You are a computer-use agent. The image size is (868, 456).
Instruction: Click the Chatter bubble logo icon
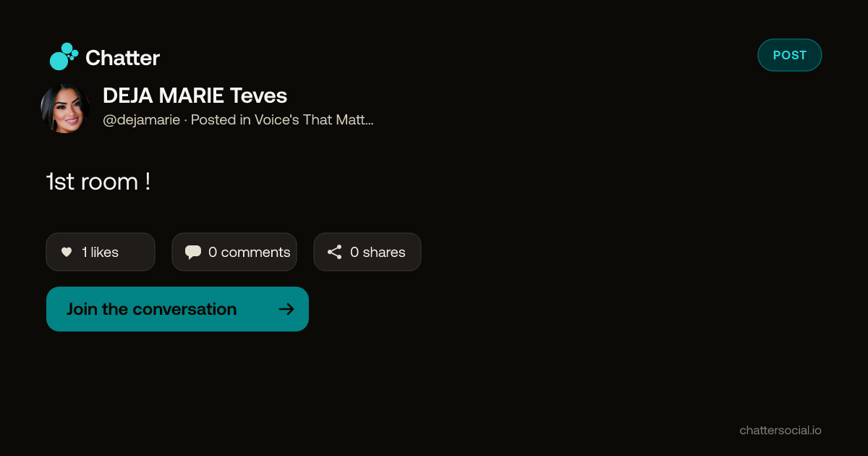click(x=64, y=56)
